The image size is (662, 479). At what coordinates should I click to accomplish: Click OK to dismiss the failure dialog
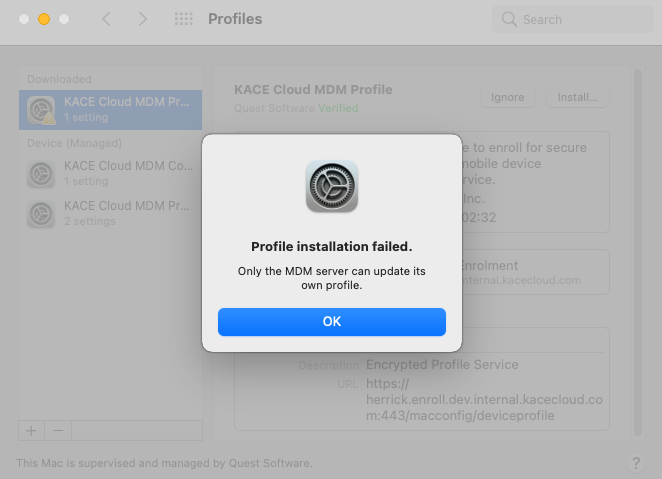(x=331, y=321)
